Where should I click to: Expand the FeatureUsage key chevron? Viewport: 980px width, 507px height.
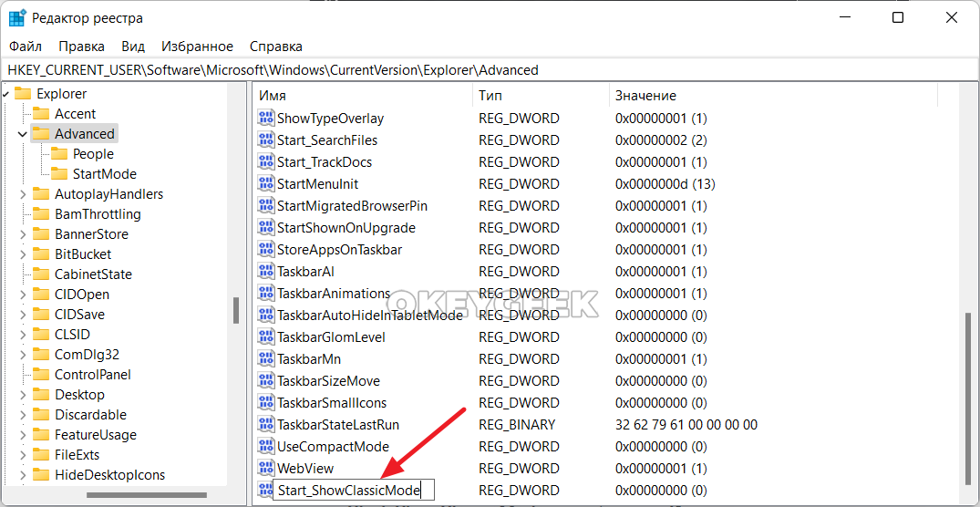(x=22, y=435)
